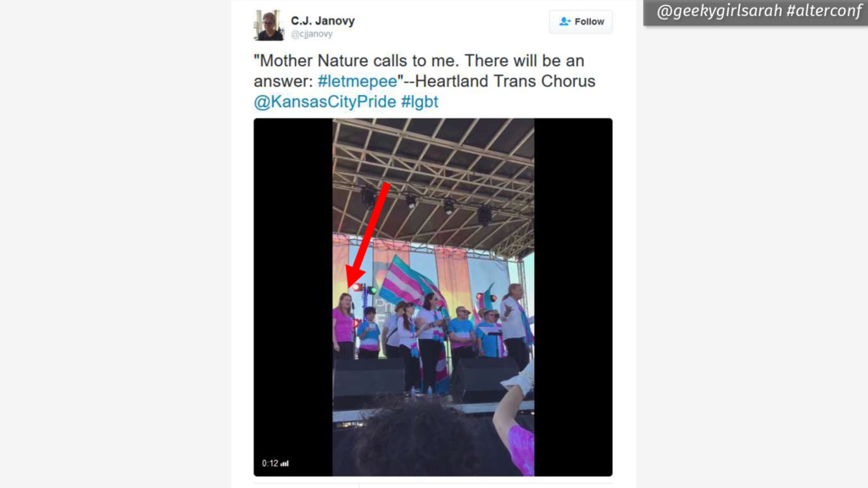
Task: Click the singer in the pink shirt
Action: click(344, 326)
